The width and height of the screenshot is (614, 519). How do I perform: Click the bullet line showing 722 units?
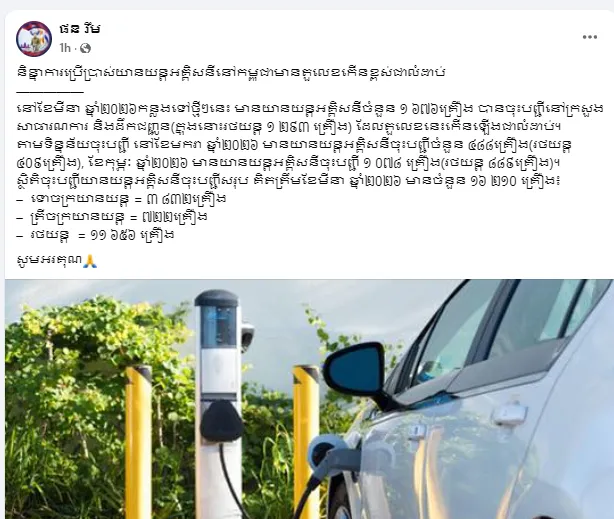[x=112, y=217]
